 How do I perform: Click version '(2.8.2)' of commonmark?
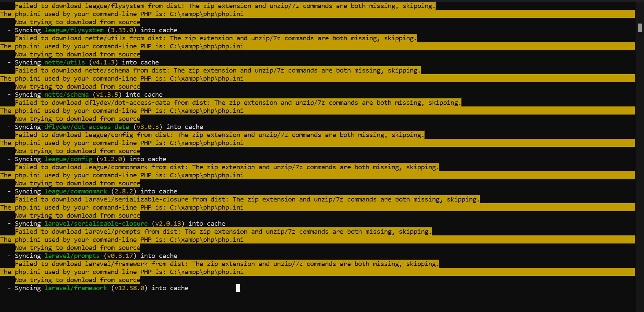coord(124,191)
